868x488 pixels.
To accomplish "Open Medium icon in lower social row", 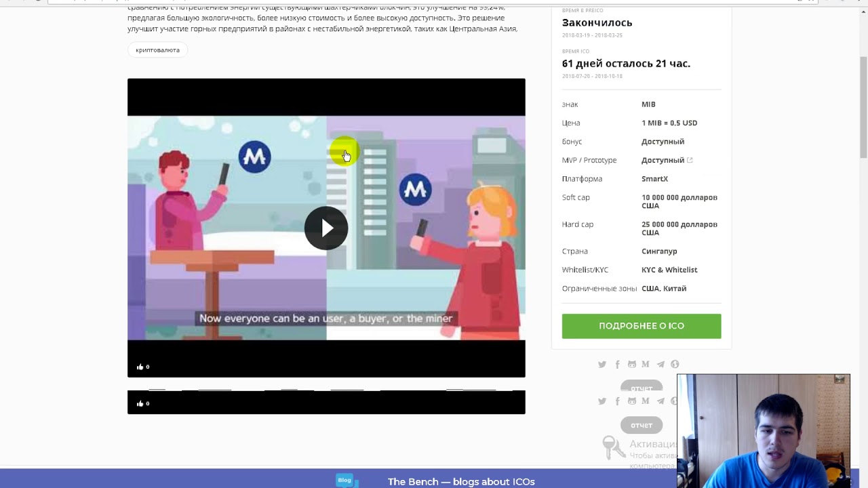I will coord(646,401).
